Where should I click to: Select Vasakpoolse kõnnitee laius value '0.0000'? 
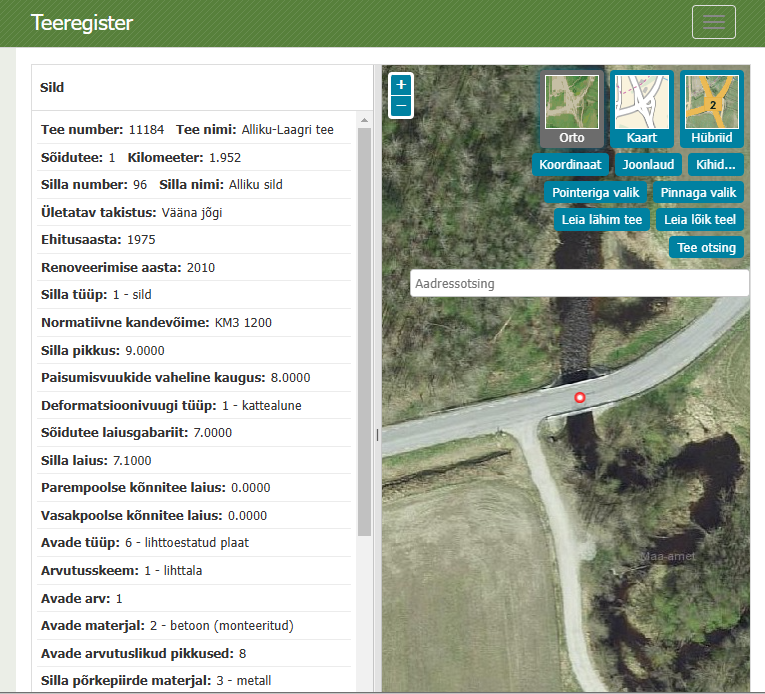[x=247, y=516]
